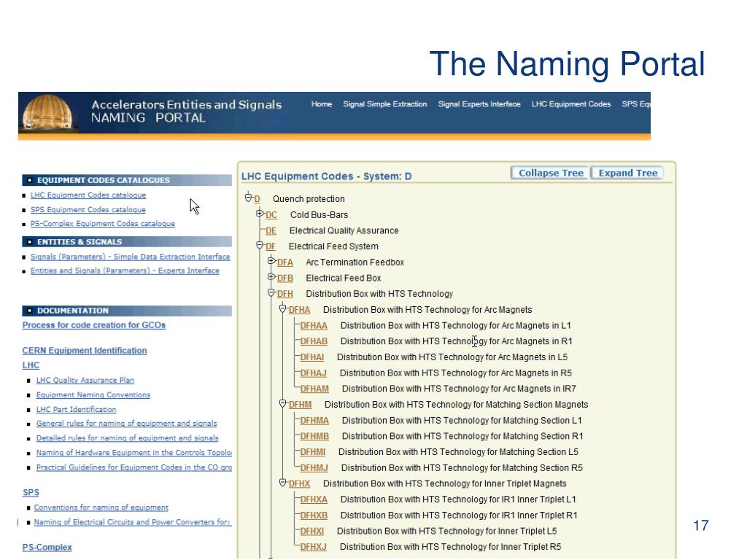Click 'Electrical Quality Assurance' description text
The image size is (747, 560).
344,230
